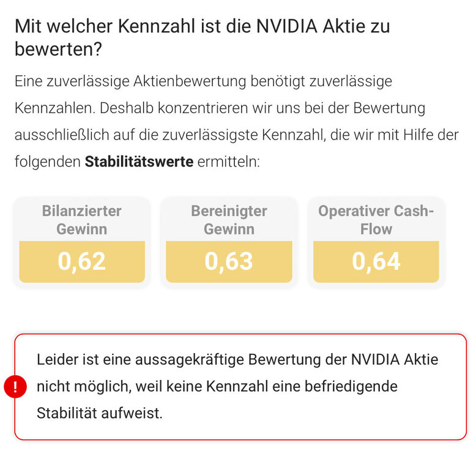Image resolution: width=476 pixels, height=459 pixels.
Task: Click the yellow 0,62 value box
Action: (x=82, y=261)
